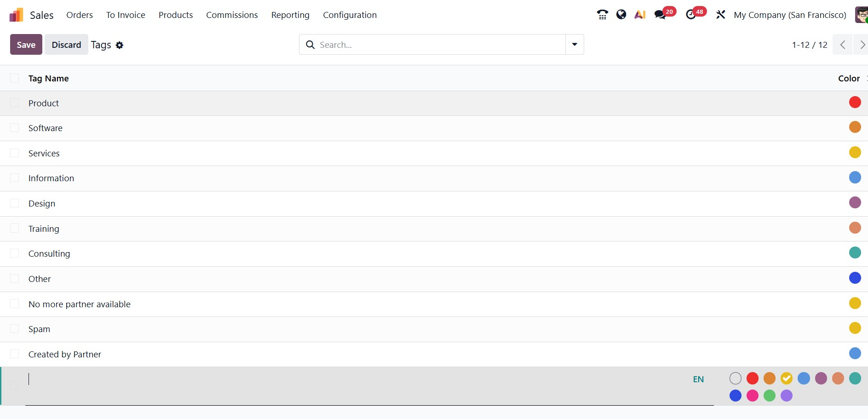Open the Orders menu
This screenshot has height=419, width=868.
pos(80,15)
